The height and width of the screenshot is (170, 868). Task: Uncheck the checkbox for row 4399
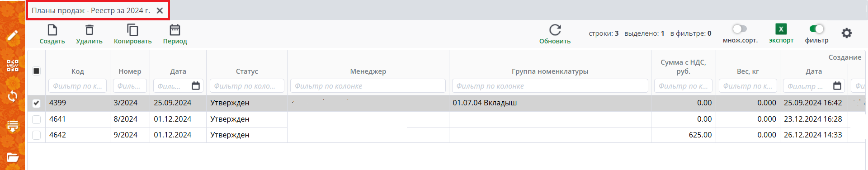tap(37, 103)
